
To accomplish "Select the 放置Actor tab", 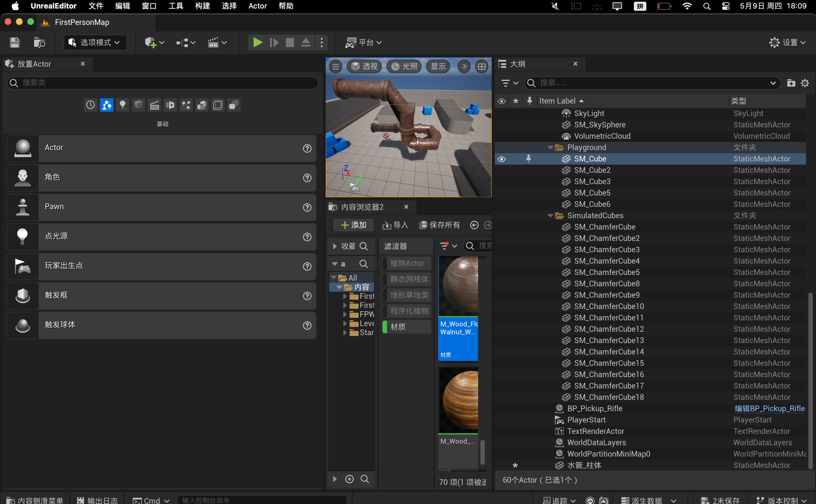I will (47, 64).
